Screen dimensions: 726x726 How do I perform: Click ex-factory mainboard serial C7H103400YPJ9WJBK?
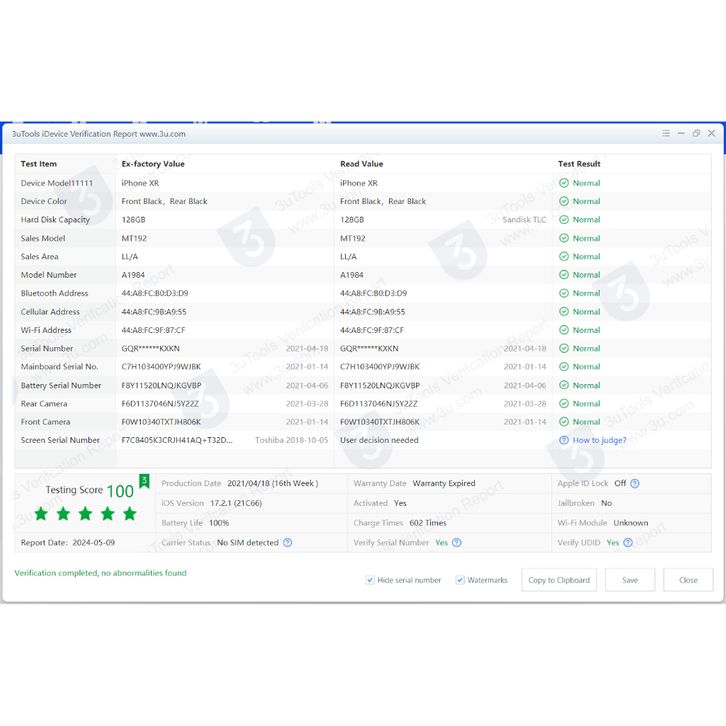[x=161, y=367]
